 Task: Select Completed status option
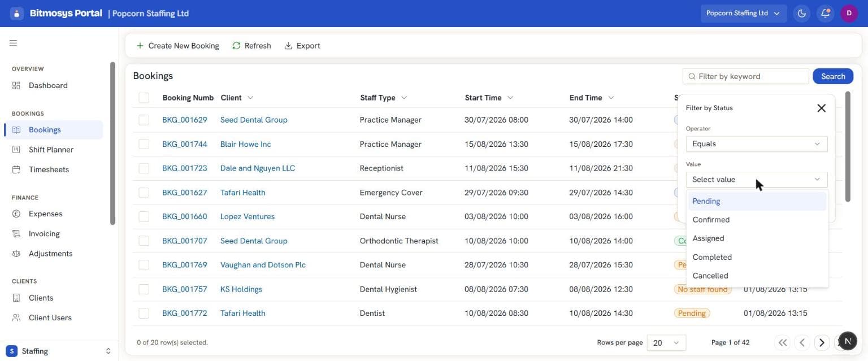(x=757, y=257)
